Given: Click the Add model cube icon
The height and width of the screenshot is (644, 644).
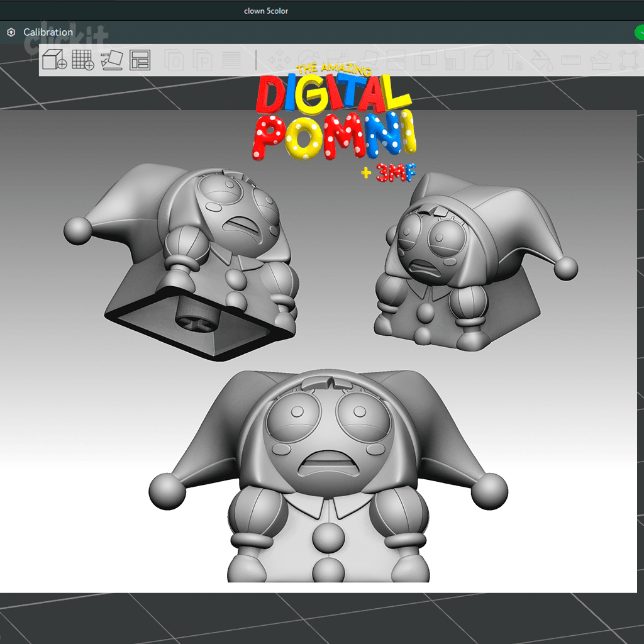Looking at the screenshot, I should (54, 60).
